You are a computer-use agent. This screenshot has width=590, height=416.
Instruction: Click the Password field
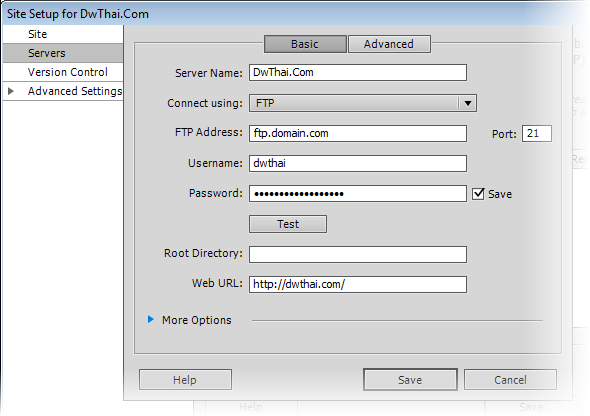point(358,194)
